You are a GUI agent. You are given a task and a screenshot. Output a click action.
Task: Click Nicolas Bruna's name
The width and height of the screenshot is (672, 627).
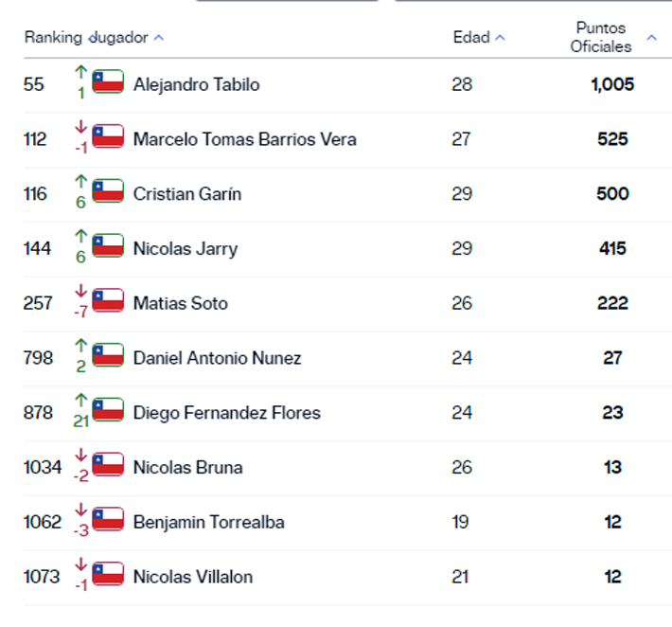(187, 467)
